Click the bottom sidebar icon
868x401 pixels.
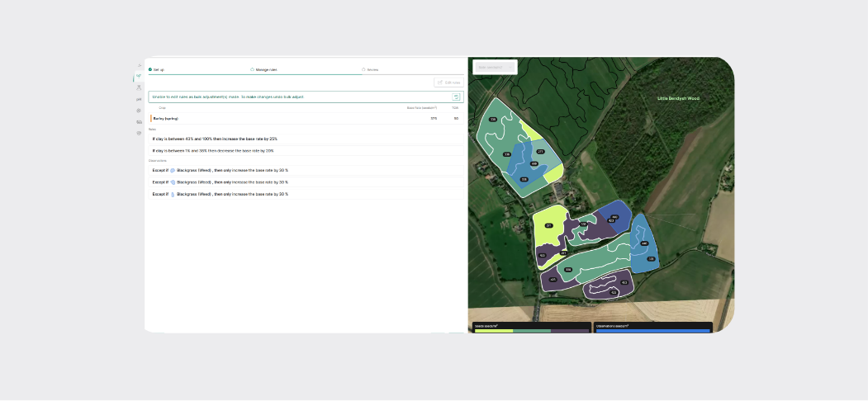[x=139, y=134]
